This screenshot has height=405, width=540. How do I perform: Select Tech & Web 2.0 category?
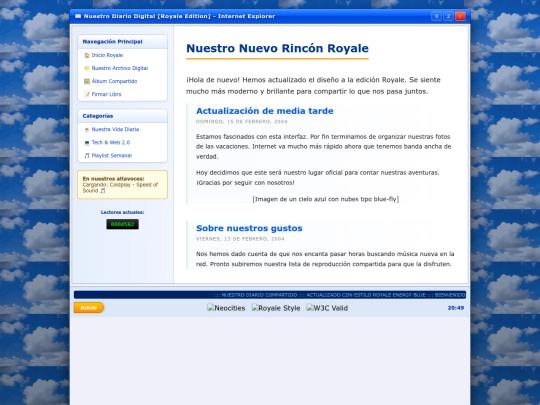[x=111, y=143]
